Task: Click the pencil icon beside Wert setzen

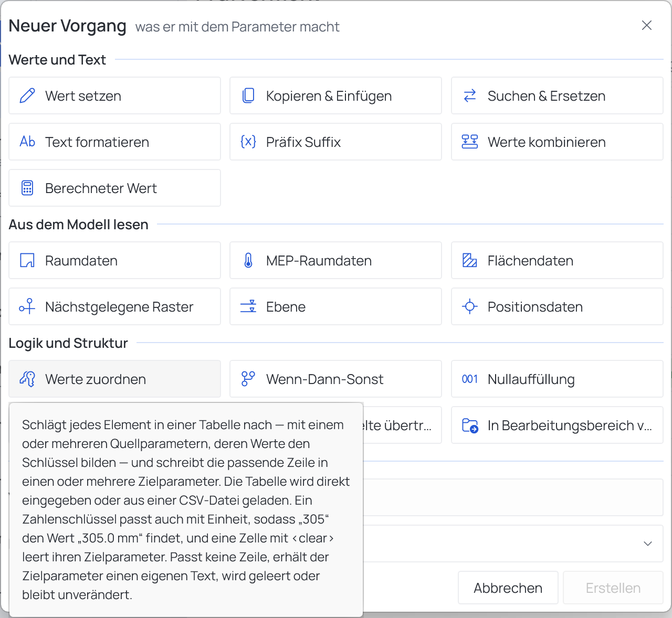Action: (x=27, y=95)
